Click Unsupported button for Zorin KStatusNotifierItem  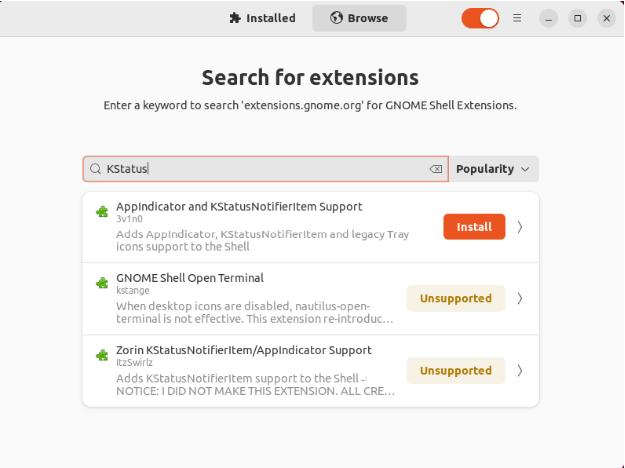coord(455,370)
